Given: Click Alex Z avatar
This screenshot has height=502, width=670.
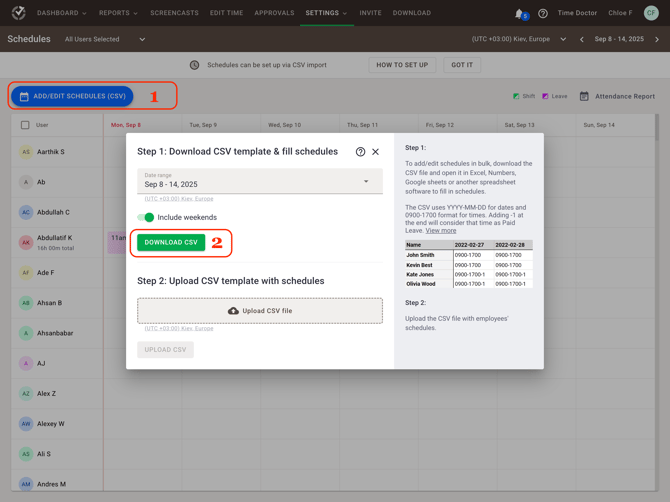Looking at the screenshot, I should click(26, 393).
